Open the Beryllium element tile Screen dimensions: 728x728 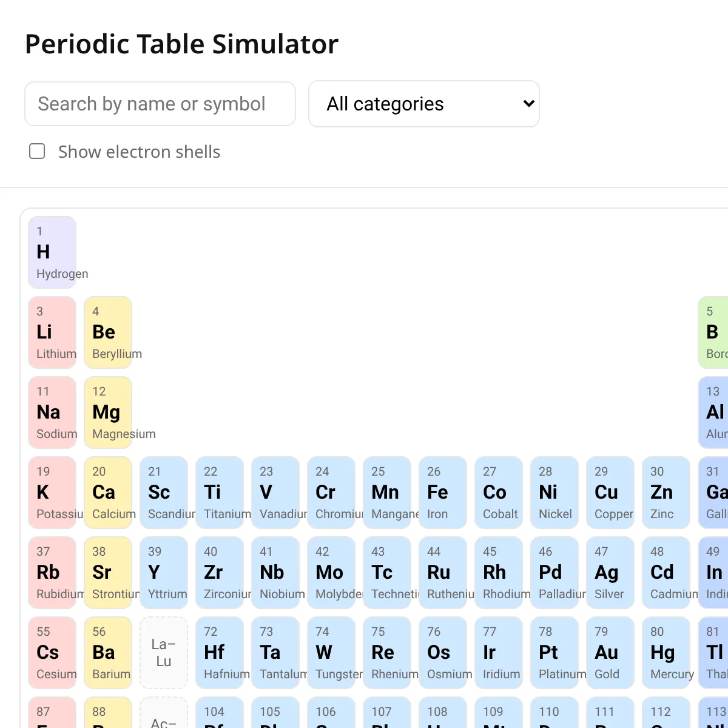(108, 332)
